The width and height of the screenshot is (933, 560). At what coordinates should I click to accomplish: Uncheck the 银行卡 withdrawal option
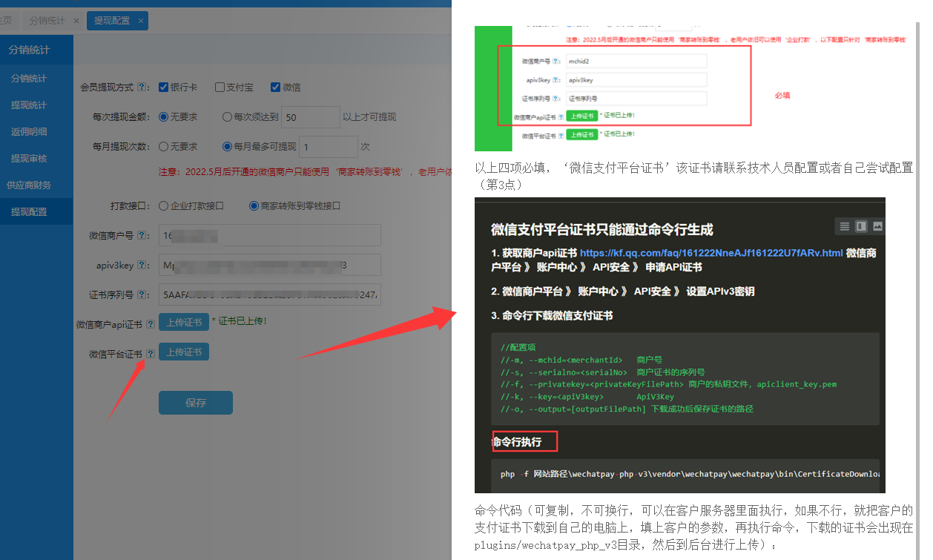click(164, 88)
